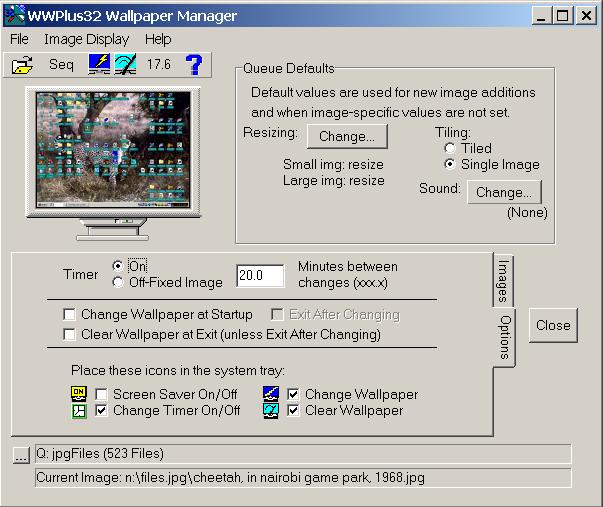This screenshot has height=507, width=603.
Task: Select the Tiled radio button
Action: (x=450, y=148)
